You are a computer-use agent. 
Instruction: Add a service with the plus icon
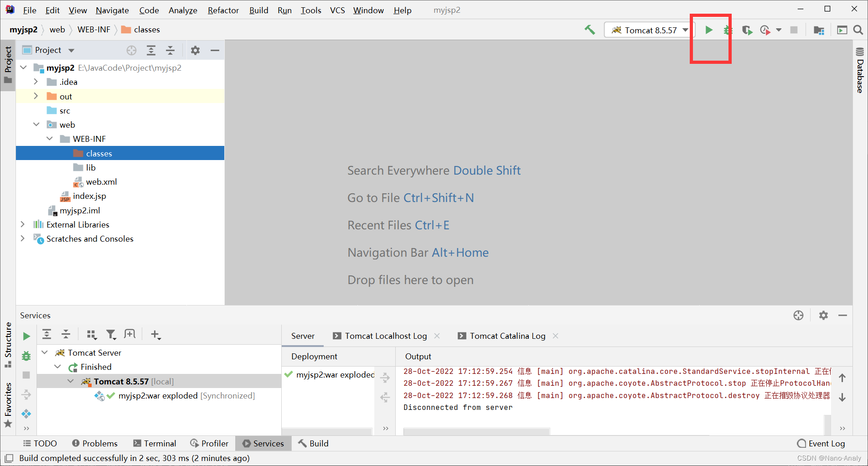pyautogui.click(x=155, y=335)
